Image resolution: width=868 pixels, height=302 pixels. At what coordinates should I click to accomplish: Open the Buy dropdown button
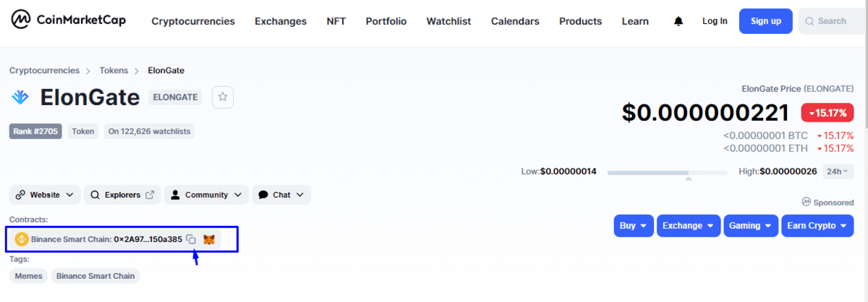634,226
